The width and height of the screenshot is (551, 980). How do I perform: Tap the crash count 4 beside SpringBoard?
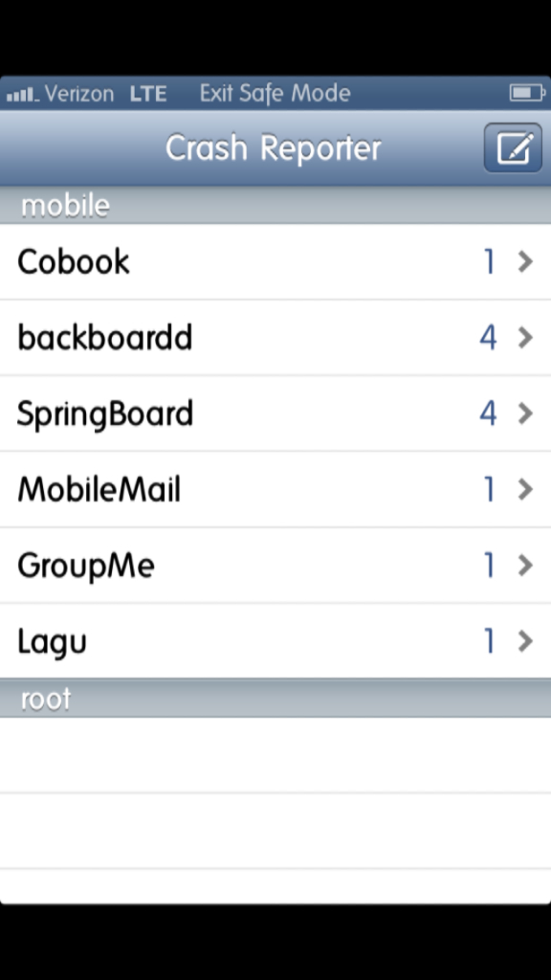pos(488,413)
